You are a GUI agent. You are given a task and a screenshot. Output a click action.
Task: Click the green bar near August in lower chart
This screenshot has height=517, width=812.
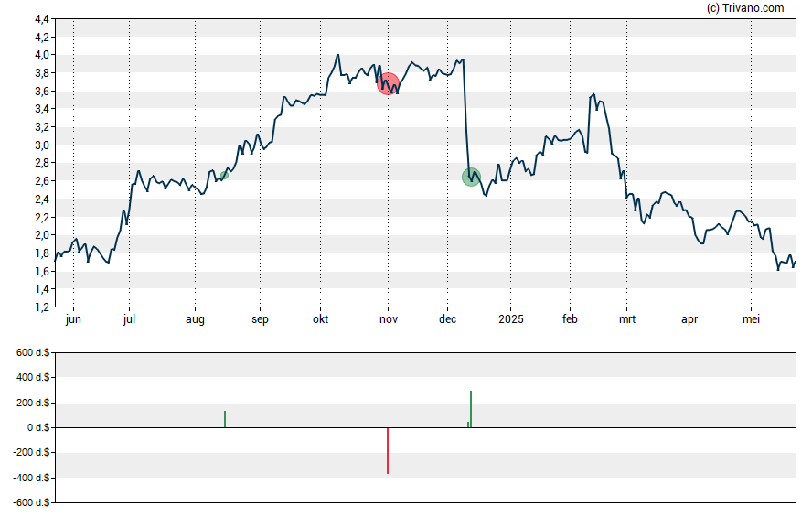[x=225, y=419]
